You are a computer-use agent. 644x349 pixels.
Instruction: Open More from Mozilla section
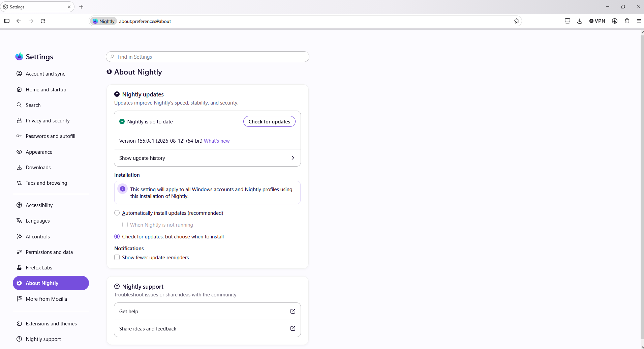[x=51, y=299]
